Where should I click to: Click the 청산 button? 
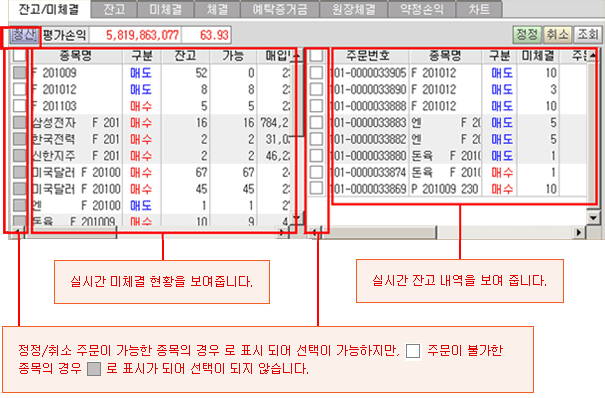tap(24, 35)
